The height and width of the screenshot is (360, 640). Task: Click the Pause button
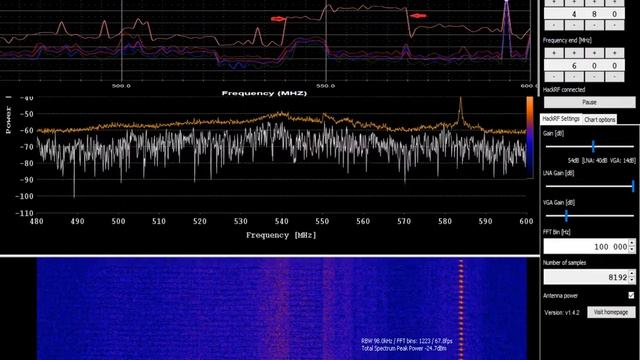589,102
